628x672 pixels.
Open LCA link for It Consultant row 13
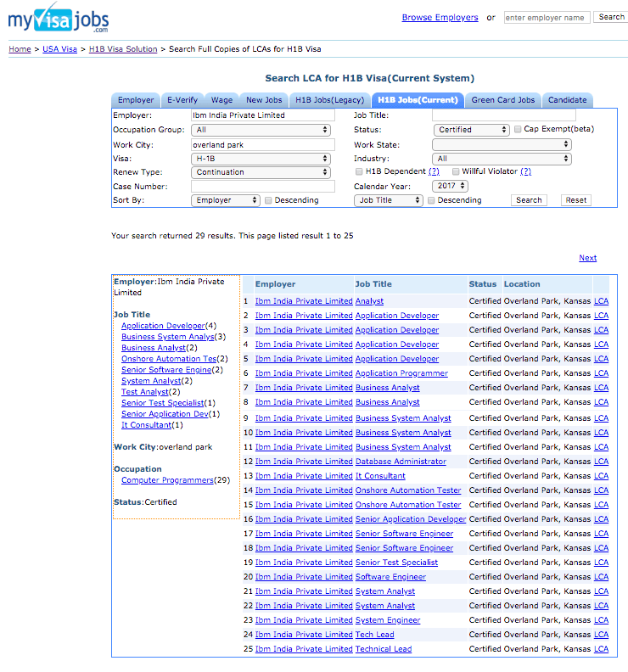601,476
